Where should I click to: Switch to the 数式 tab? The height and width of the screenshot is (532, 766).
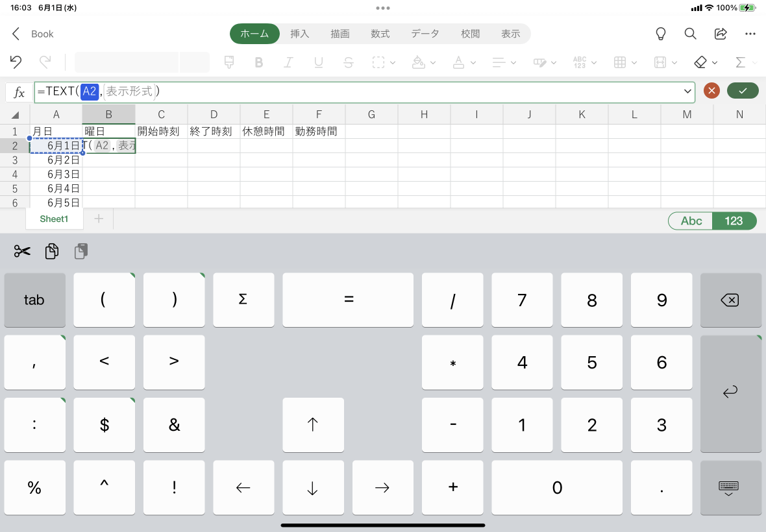click(380, 34)
